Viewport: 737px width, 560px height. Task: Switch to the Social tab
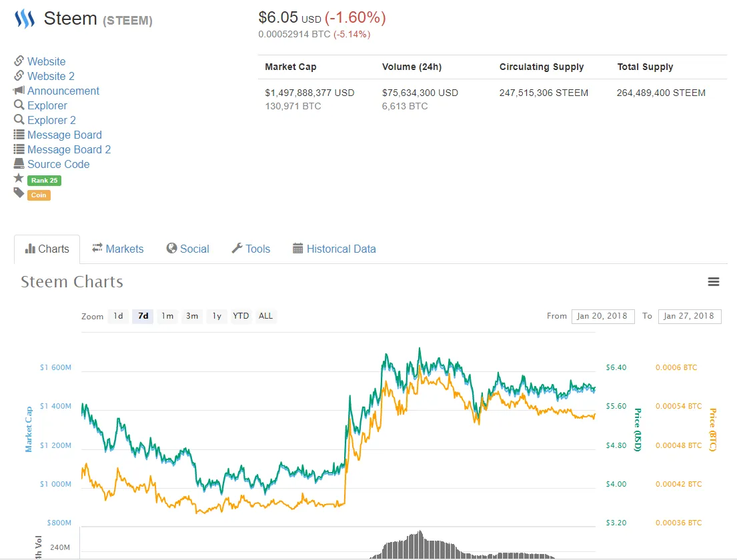[x=188, y=249]
